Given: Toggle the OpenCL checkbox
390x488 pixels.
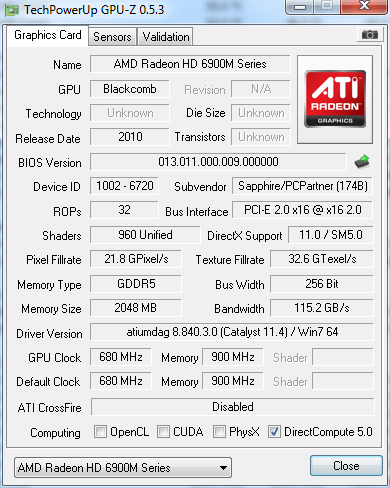Looking at the screenshot, I should 100,431.
